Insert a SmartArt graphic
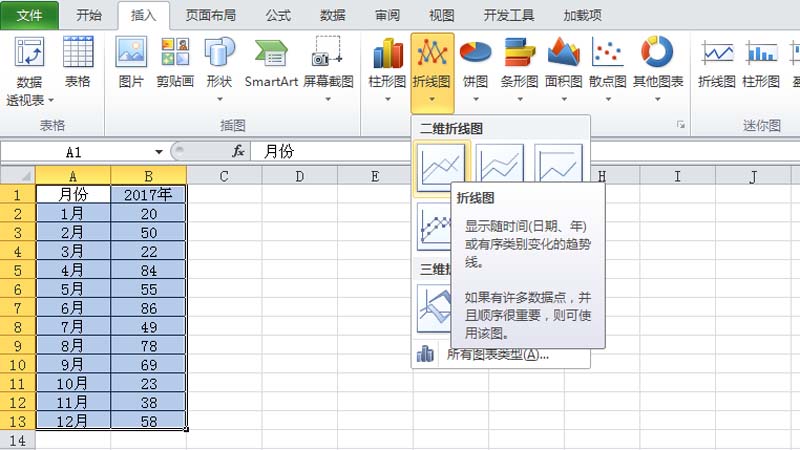The height and width of the screenshot is (450, 800). point(271,62)
